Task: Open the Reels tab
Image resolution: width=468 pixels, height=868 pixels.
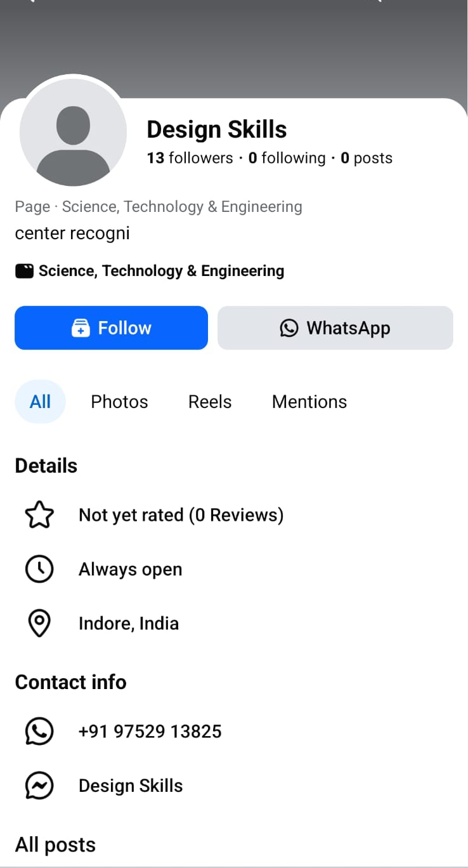Action: click(x=210, y=402)
